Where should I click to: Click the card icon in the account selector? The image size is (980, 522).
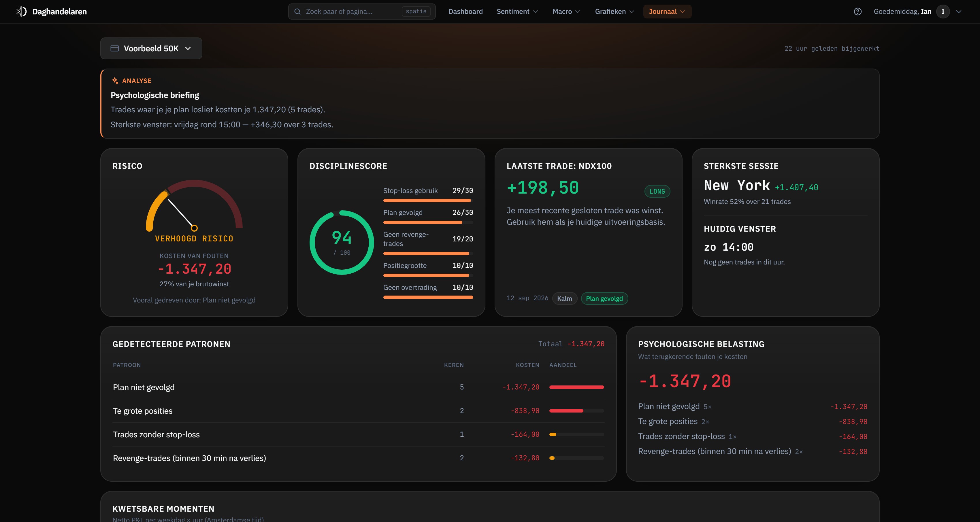114,48
